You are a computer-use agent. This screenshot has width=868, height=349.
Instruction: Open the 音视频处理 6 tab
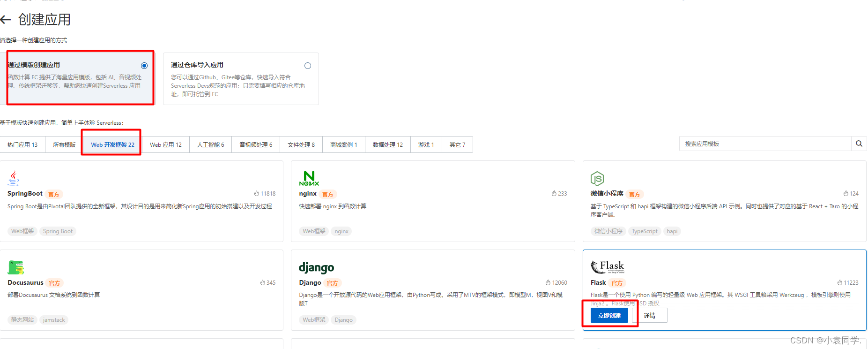(x=256, y=144)
